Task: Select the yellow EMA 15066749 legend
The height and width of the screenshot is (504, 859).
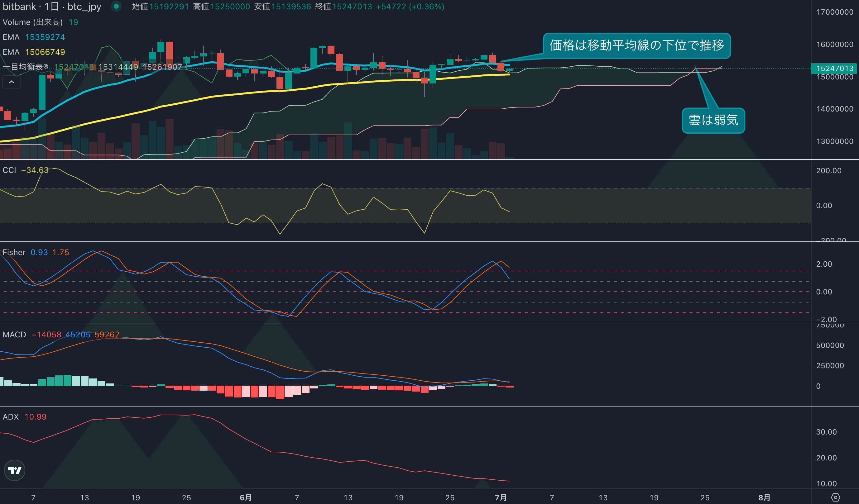Action: click(33, 52)
